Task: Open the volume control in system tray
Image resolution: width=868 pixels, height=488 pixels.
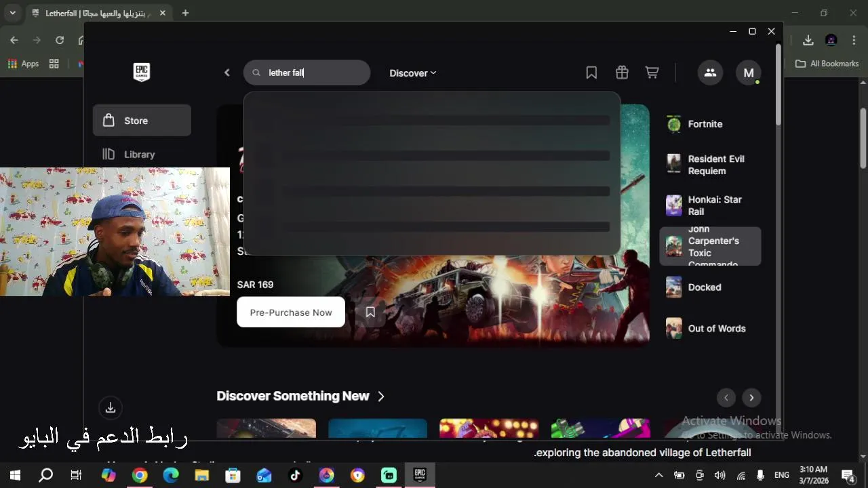Action: pos(719,475)
